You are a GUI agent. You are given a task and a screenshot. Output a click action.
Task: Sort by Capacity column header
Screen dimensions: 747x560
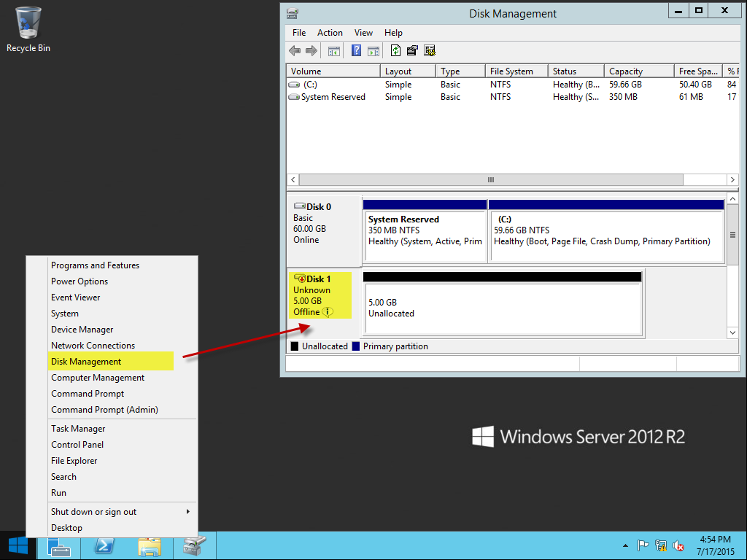pos(639,71)
